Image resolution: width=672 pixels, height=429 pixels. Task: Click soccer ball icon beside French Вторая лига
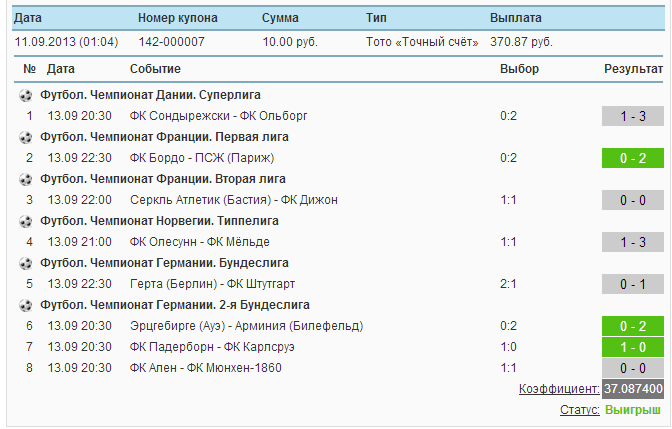tap(25, 179)
